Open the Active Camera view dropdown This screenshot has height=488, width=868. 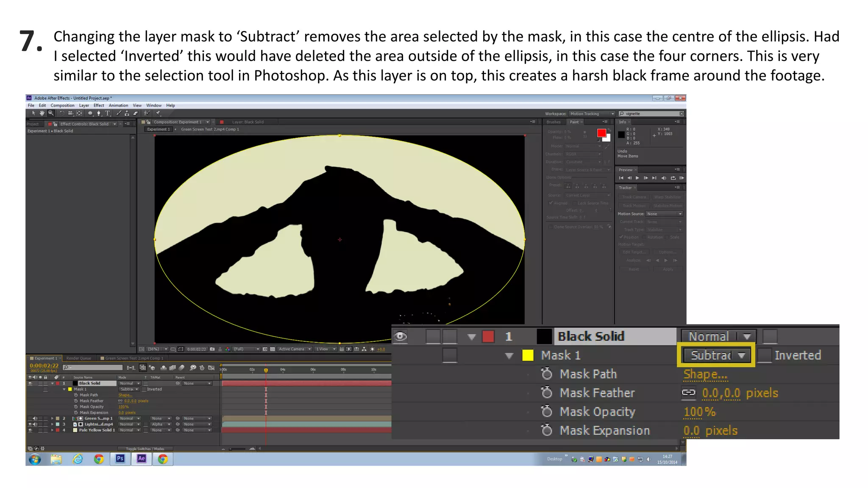295,349
